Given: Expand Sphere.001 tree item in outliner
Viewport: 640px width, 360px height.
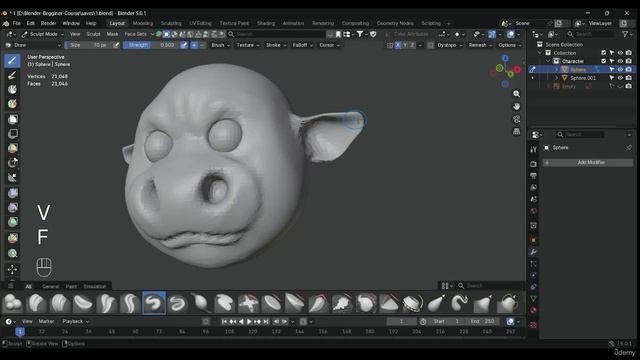Looking at the screenshot, I should 556,78.
